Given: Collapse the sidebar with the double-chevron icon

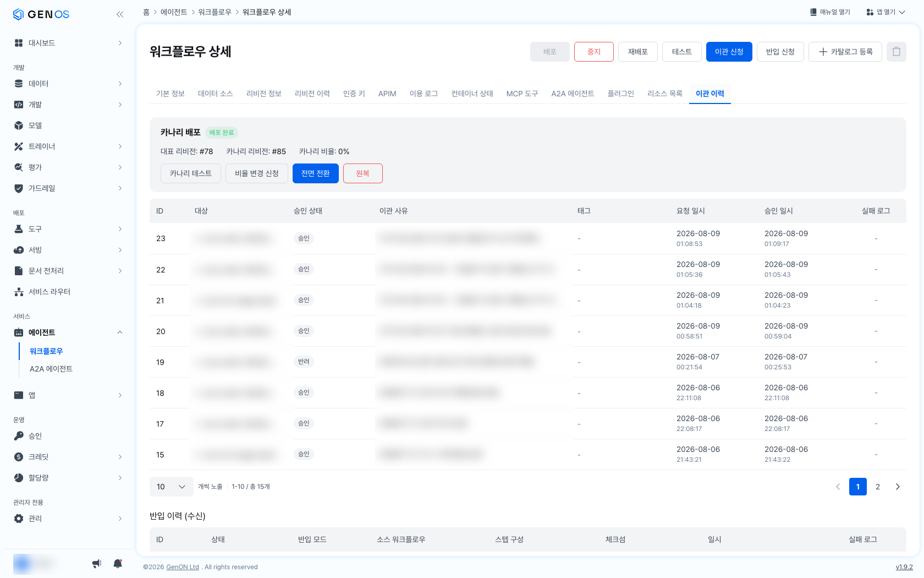Looking at the screenshot, I should 120,14.
